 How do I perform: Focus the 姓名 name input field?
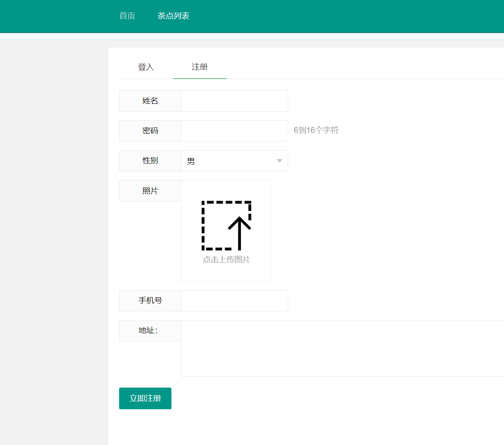(x=234, y=101)
